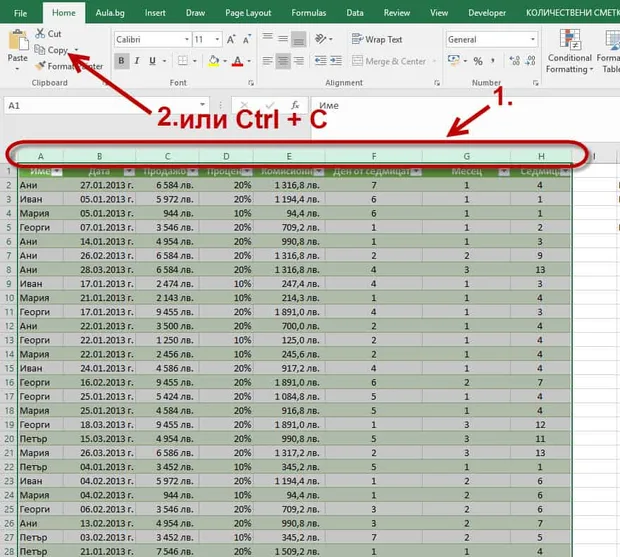Screen dimensions: 620x557
Task: Switch to the Review tab
Action: 397,13
